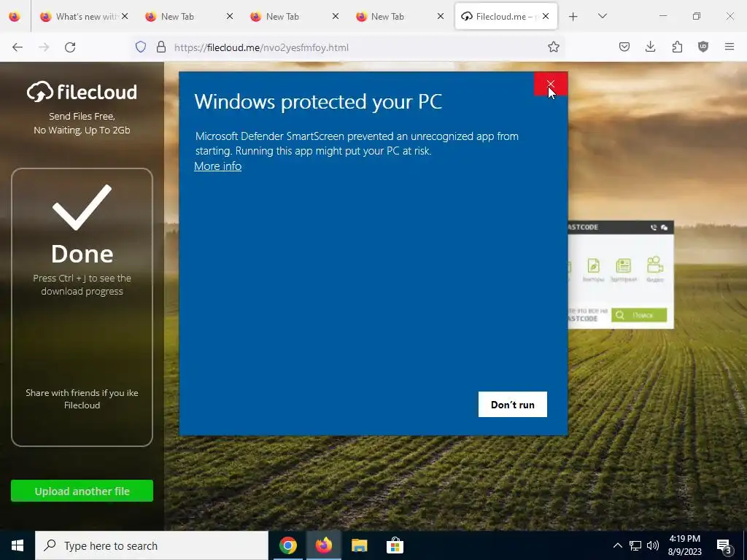This screenshot has width=747, height=560.
Task: Open the clock showing 4:19 PM
Action: coord(684,545)
